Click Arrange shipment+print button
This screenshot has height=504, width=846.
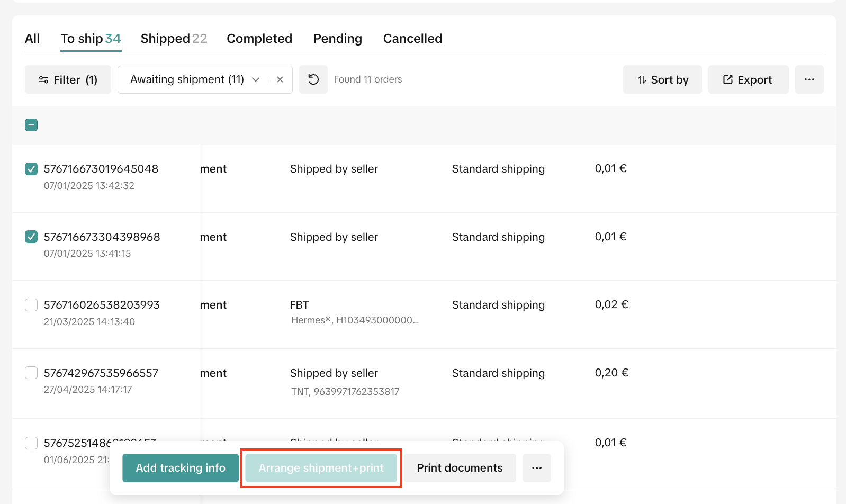click(x=321, y=468)
